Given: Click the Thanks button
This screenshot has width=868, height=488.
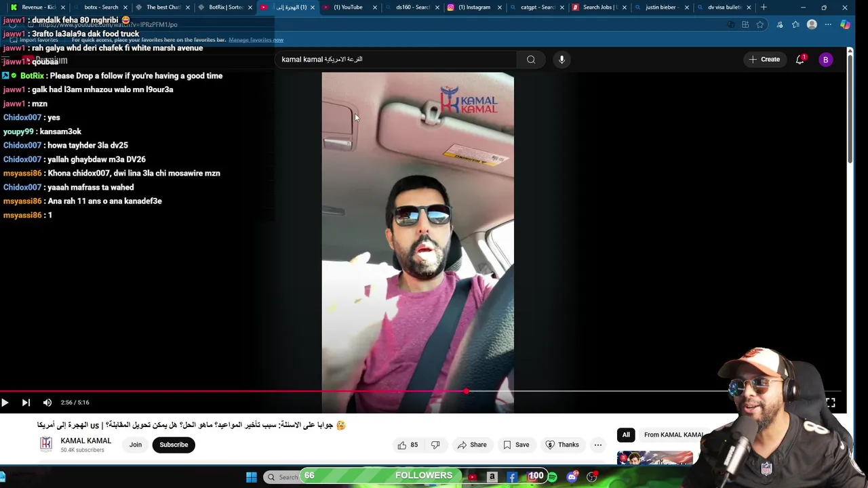Looking at the screenshot, I should (562, 445).
